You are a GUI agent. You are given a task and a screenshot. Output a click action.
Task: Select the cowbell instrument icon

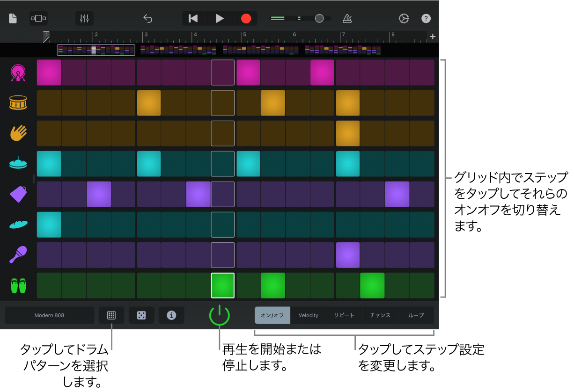(18, 194)
